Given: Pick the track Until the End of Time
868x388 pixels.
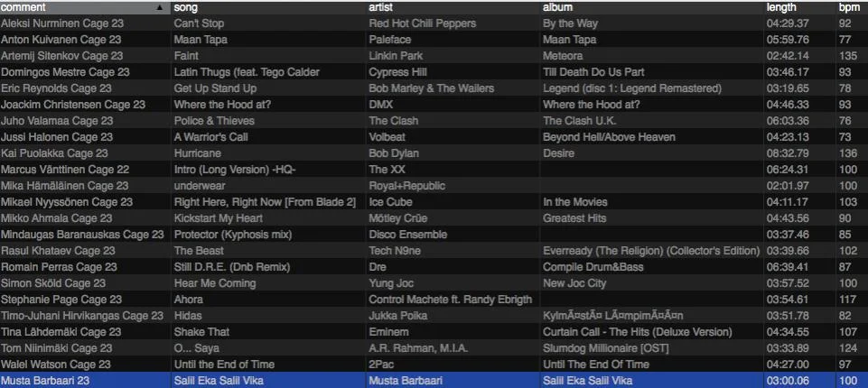Looking at the screenshot, I should [222, 365].
